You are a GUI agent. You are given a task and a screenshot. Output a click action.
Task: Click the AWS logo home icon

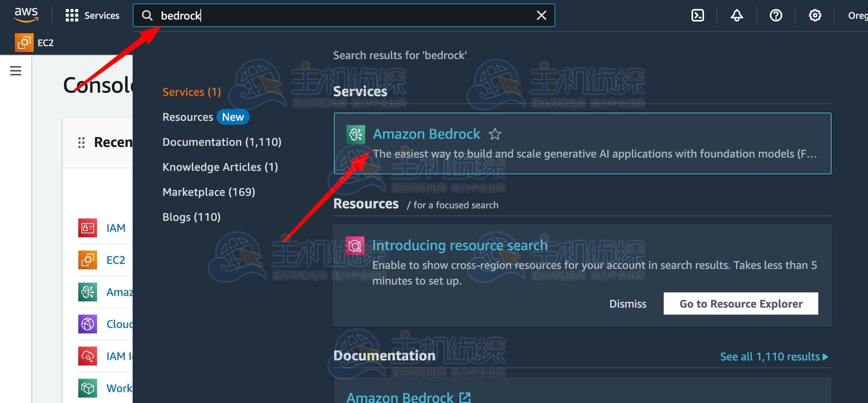(26, 15)
